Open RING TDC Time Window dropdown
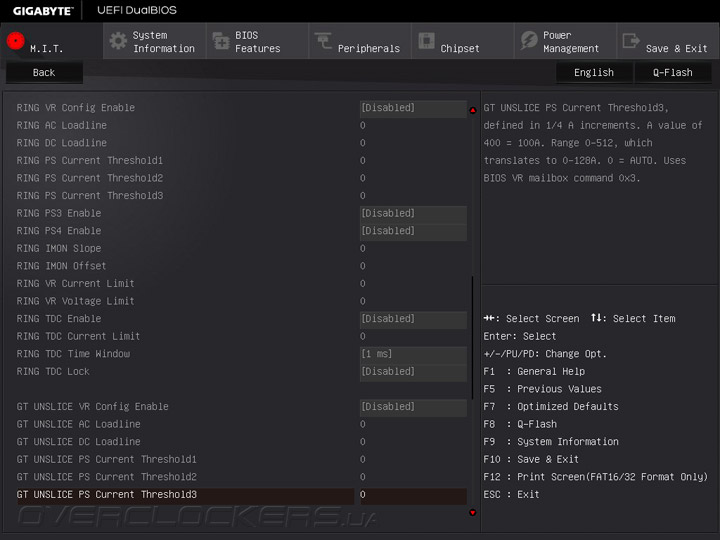Viewport: 720px width, 540px height. pos(412,354)
